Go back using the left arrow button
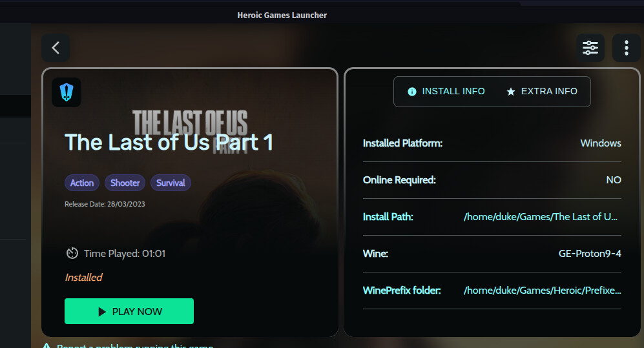The width and height of the screenshot is (644, 348). point(56,48)
